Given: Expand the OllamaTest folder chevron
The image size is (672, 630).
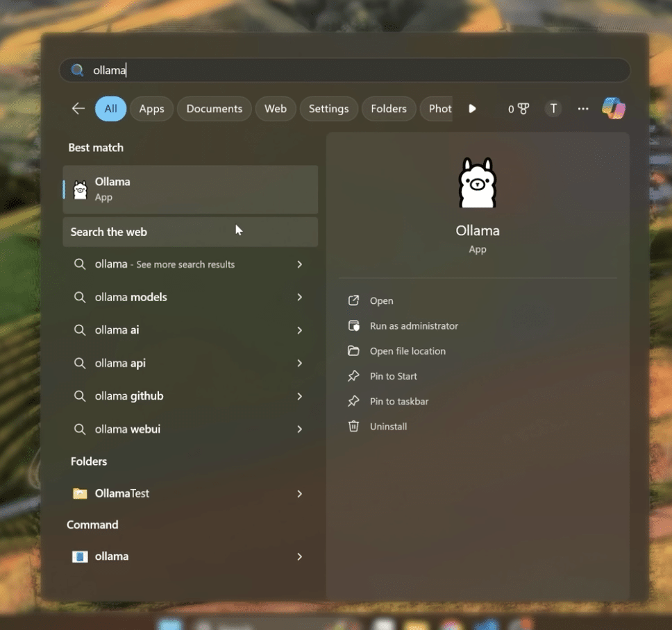Looking at the screenshot, I should coord(300,494).
